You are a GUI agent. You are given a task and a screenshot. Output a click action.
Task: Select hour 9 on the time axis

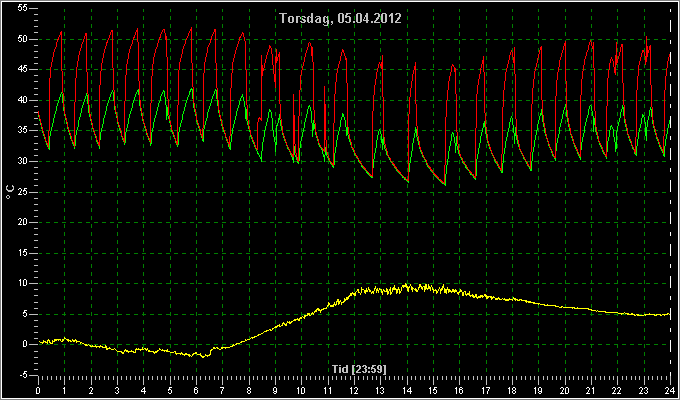275,390
